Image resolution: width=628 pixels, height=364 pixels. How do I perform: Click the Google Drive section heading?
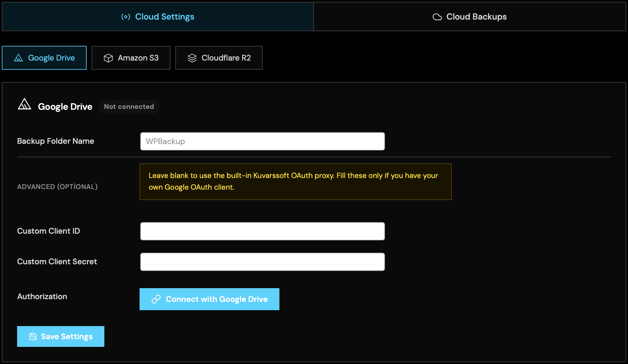[65, 107]
